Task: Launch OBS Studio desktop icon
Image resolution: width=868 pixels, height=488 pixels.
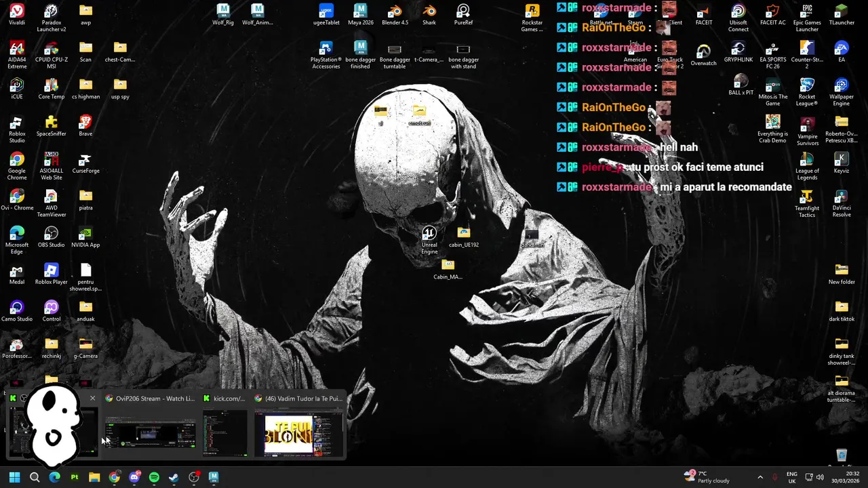Action: (51, 238)
